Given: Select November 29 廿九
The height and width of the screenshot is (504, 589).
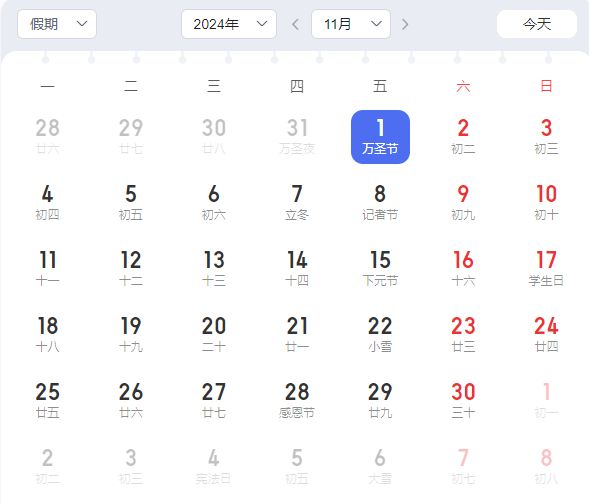Looking at the screenshot, I should click(x=380, y=401).
